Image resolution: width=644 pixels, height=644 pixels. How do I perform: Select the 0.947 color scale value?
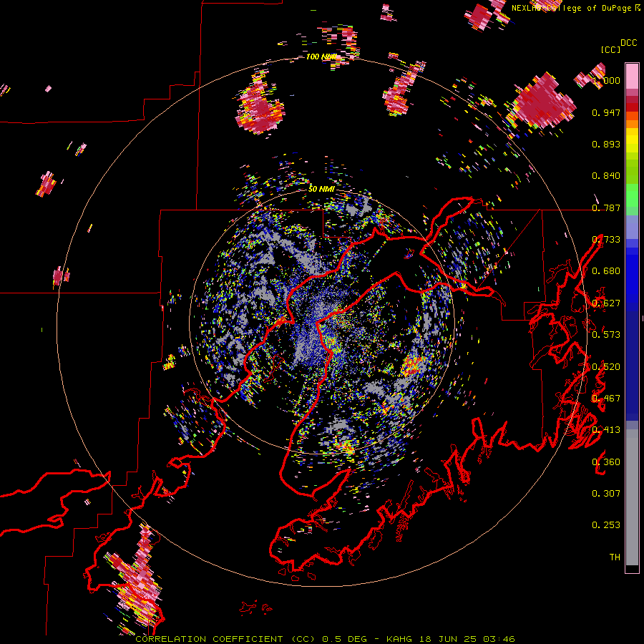pos(606,112)
